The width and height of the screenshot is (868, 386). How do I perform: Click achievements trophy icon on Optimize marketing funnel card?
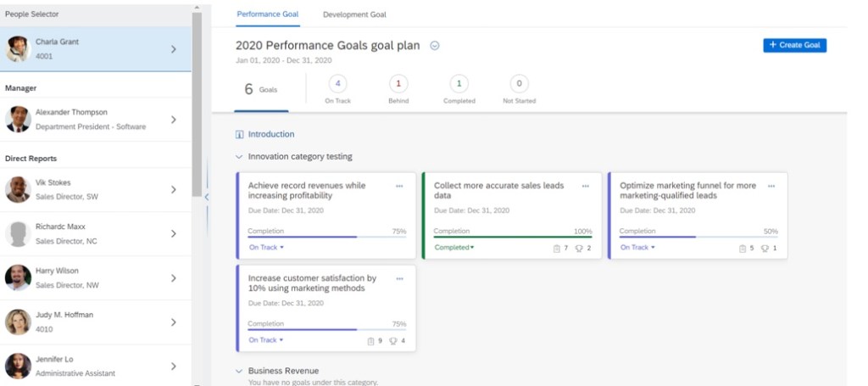click(765, 248)
